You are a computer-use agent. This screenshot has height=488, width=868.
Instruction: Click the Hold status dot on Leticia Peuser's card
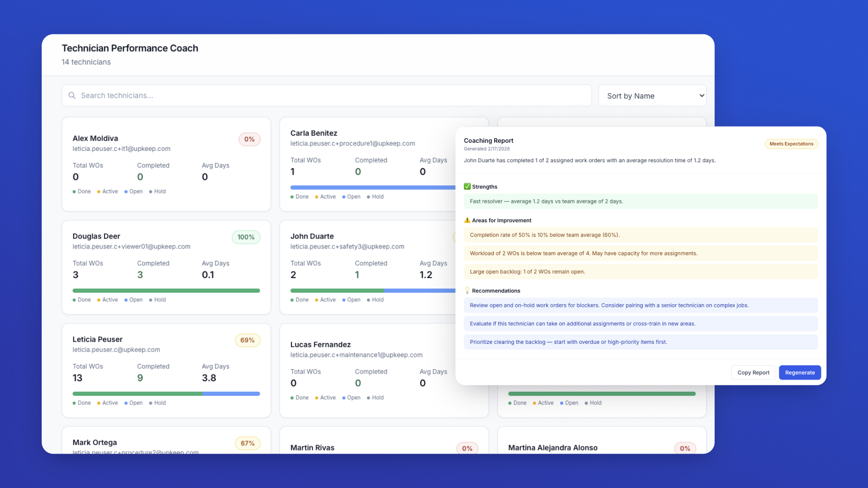(151, 403)
